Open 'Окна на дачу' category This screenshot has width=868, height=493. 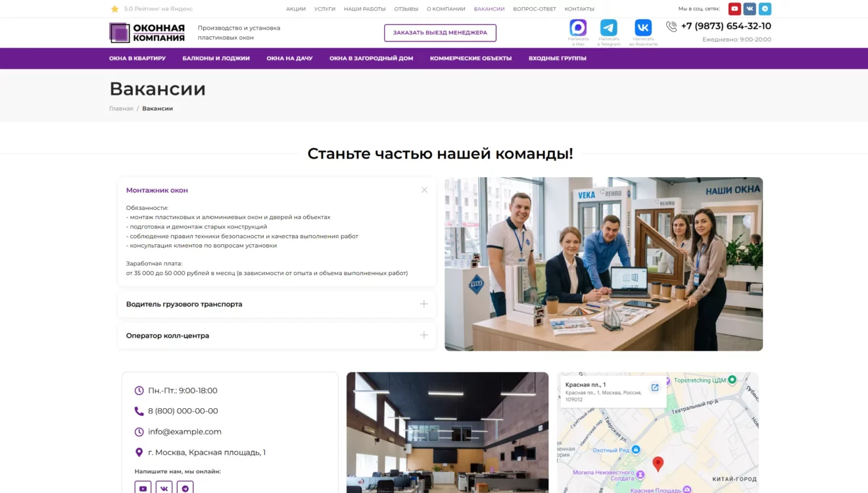(x=289, y=58)
